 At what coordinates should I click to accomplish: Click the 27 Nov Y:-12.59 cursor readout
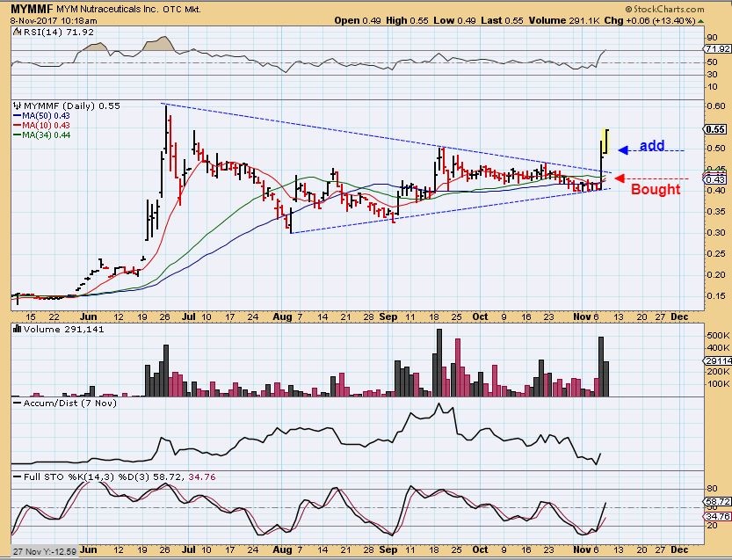(x=41, y=552)
